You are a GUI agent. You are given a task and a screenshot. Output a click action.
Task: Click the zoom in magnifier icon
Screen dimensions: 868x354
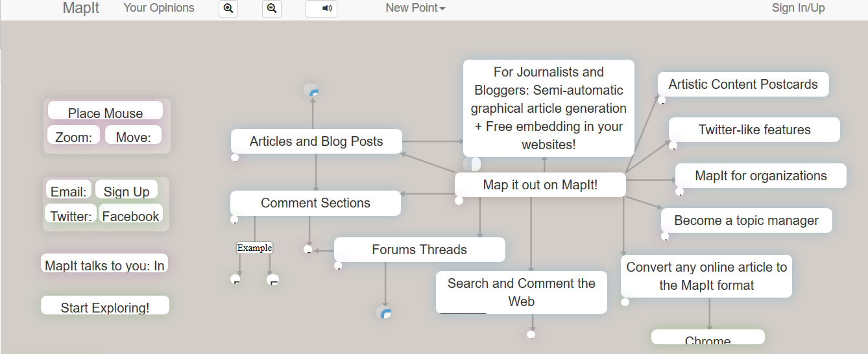[x=228, y=8]
